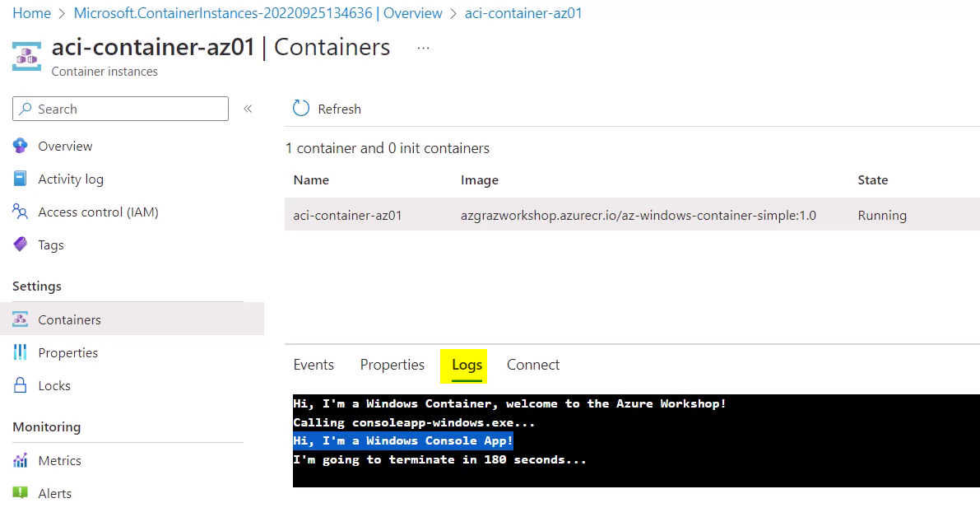Click the green Alerts icon
The width and height of the screenshot is (980, 517).
[20, 492]
